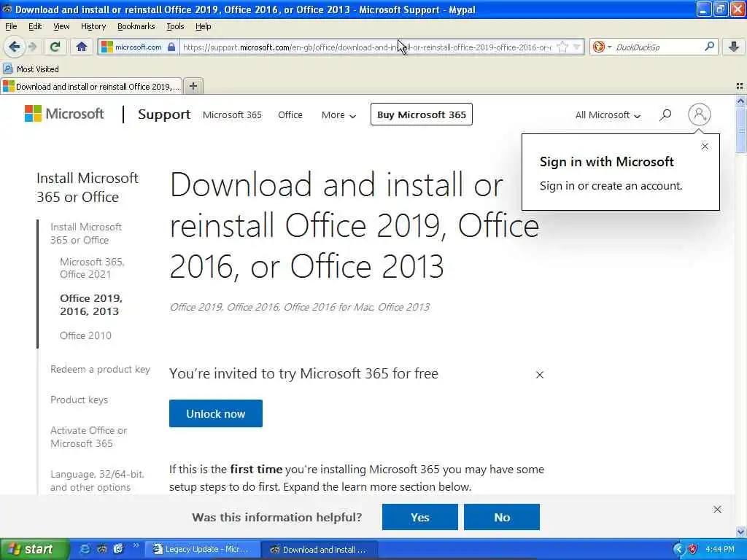Select Install Microsoft 365 or Office sidebar item
This screenshot has width=747, height=560.
click(x=86, y=233)
